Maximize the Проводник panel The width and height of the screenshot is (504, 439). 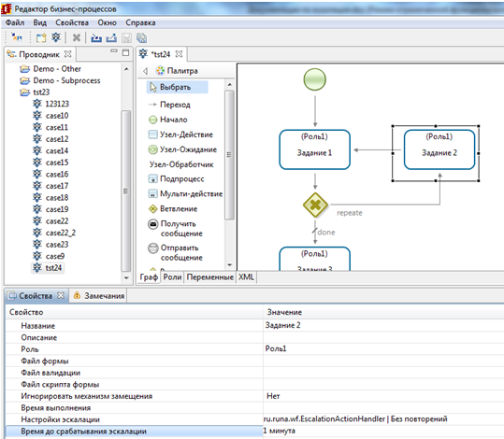coord(125,52)
